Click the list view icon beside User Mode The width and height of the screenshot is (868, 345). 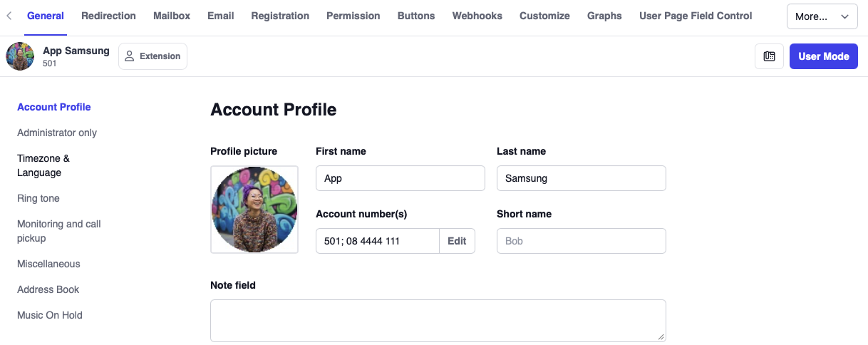pyautogui.click(x=769, y=56)
